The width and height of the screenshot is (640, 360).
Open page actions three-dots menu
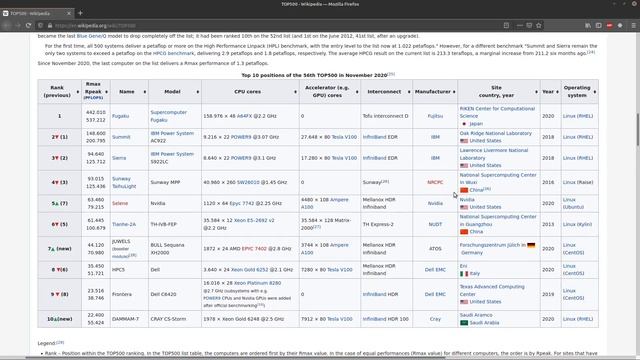(x=520, y=25)
